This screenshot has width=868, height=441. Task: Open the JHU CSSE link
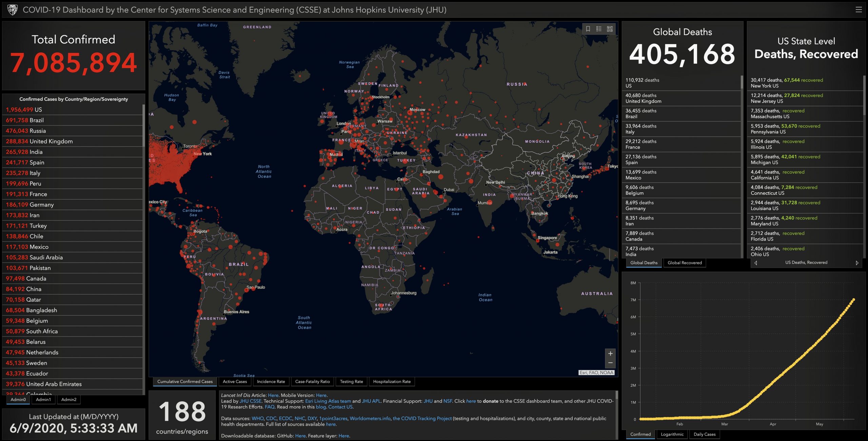pos(250,401)
